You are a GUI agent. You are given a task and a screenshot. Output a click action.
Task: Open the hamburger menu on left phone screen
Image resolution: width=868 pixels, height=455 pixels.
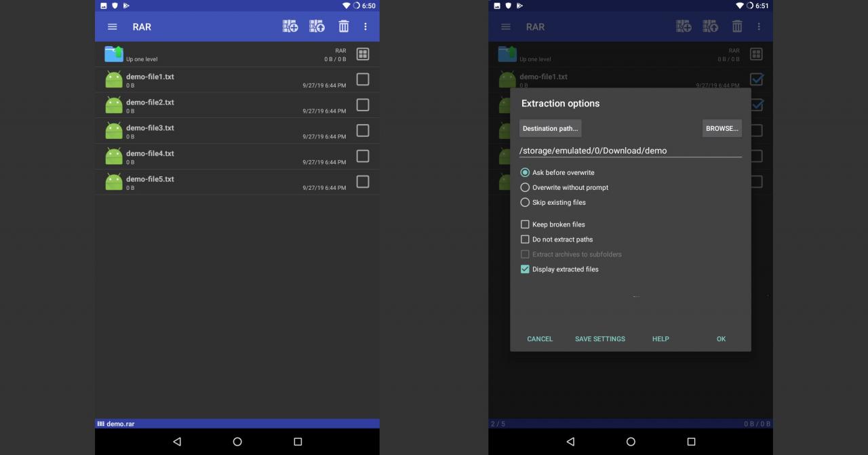(113, 26)
